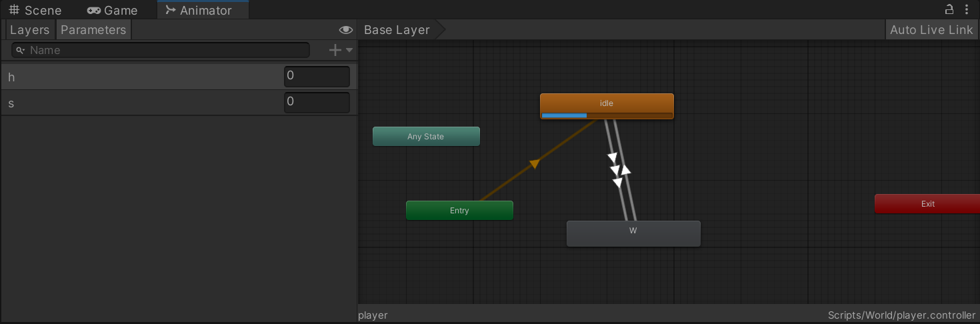Select the Any State node
This screenshot has width=980, height=324.
pos(426,137)
